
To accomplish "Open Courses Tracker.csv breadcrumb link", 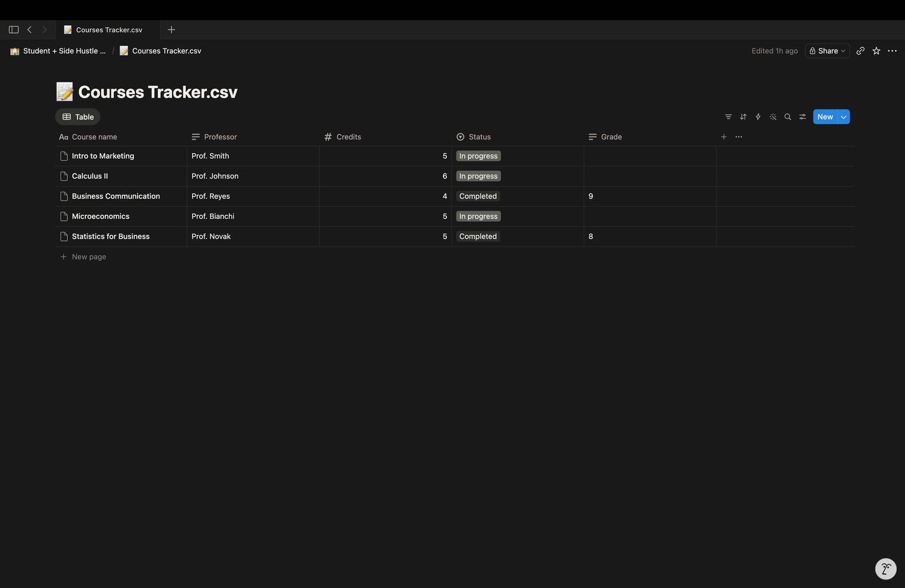I will pyautogui.click(x=160, y=51).
